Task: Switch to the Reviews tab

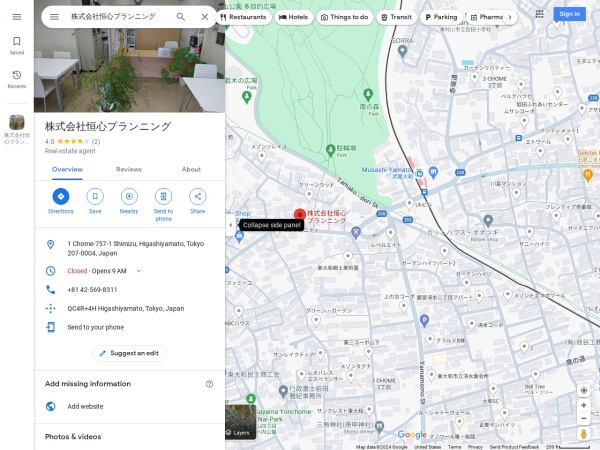Action: (x=129, y=170)
